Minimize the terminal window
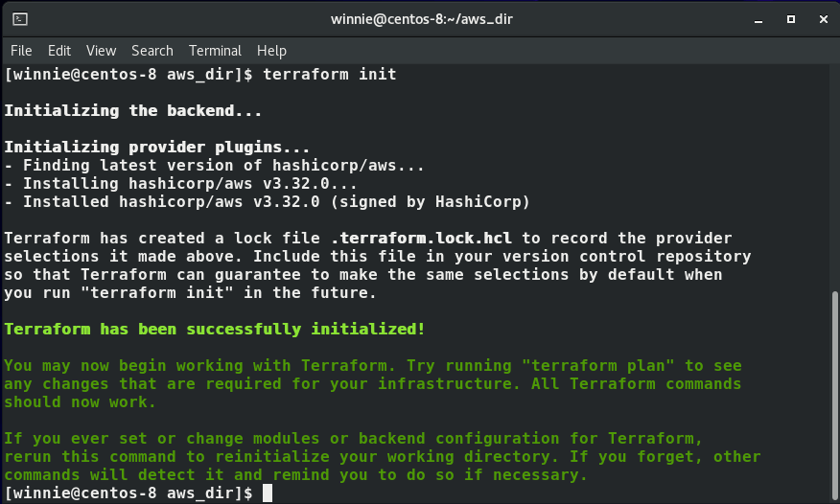The width and height of the screenshot is (840, 504). coord(758,20)
